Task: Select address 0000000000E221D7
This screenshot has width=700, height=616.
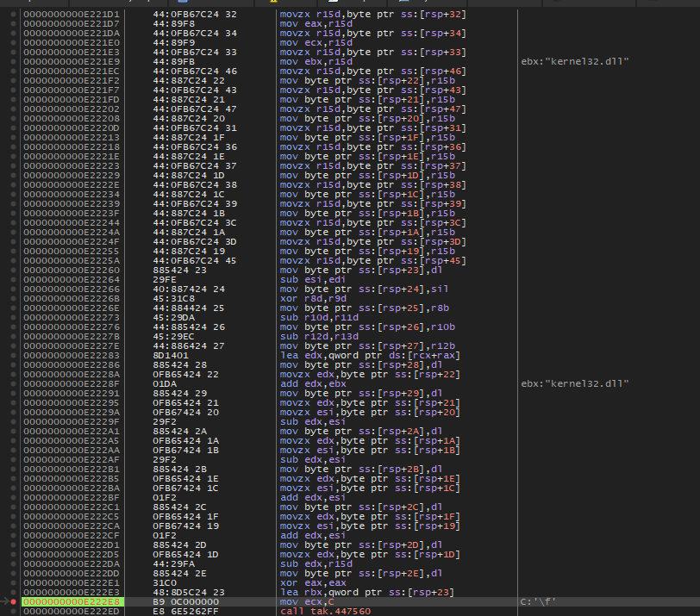Action: pyautogui.click(x=72, y=23)
